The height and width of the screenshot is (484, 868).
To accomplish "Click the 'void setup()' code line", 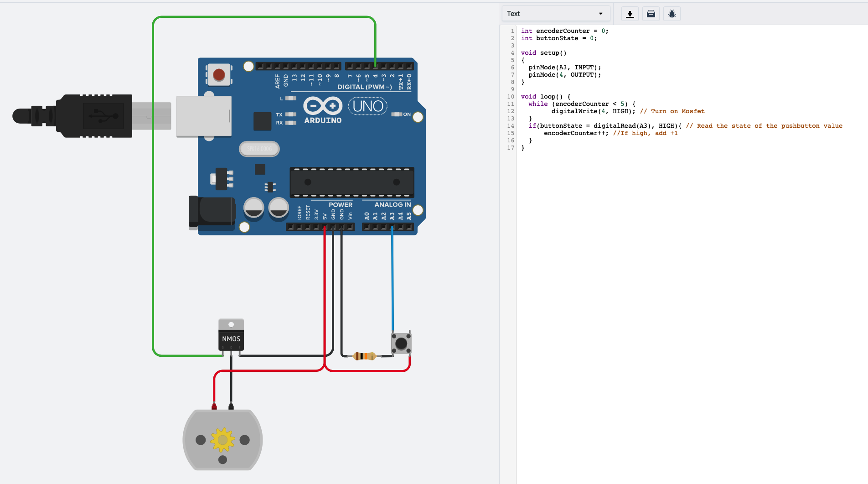I will [544, 53].
